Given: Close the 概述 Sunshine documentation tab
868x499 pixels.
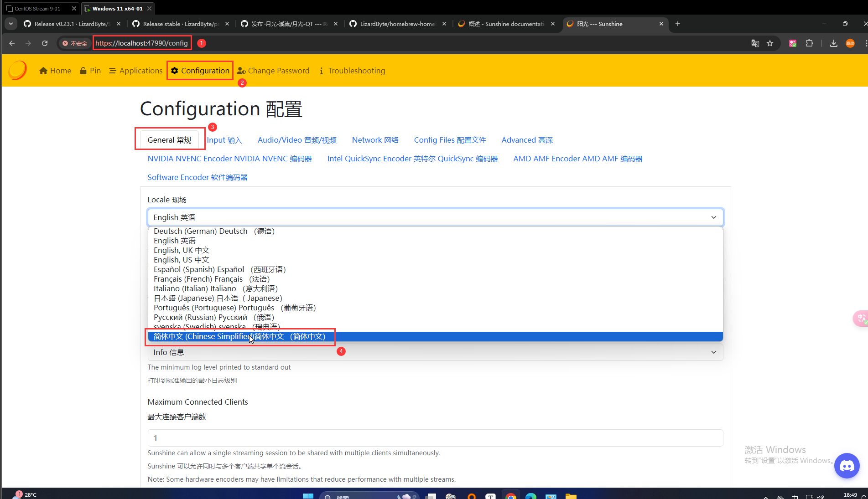Looking at the screenshot, I should click(x=553, y=24).
